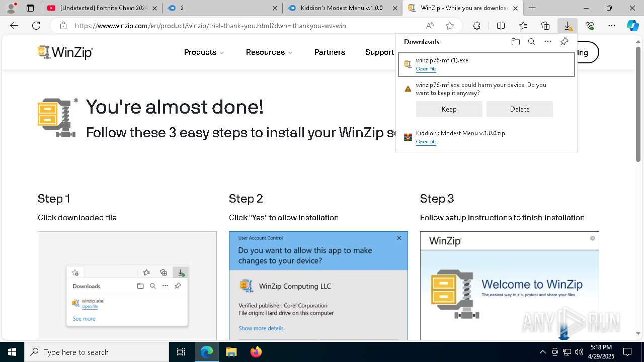Image resolution: width=644 pixels, height=362 pixels.
Task: Open network icon in system tray
Action: (x=567, y=352)
